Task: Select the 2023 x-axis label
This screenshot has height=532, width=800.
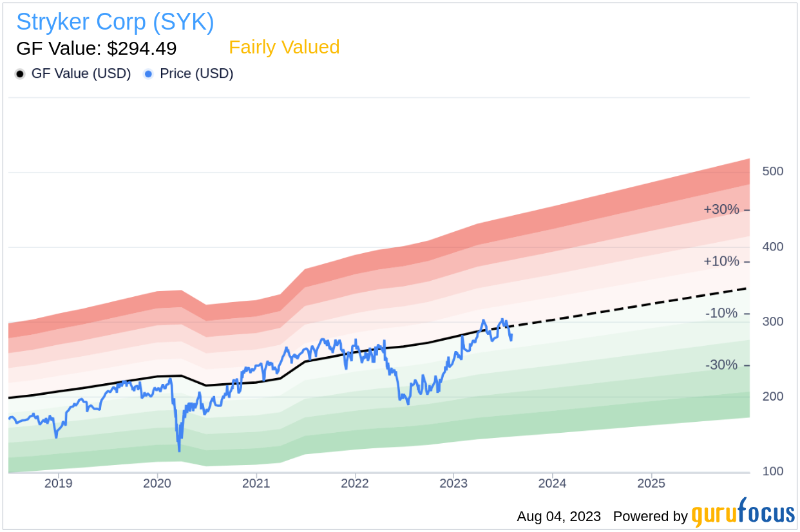Action: [453, 483]
